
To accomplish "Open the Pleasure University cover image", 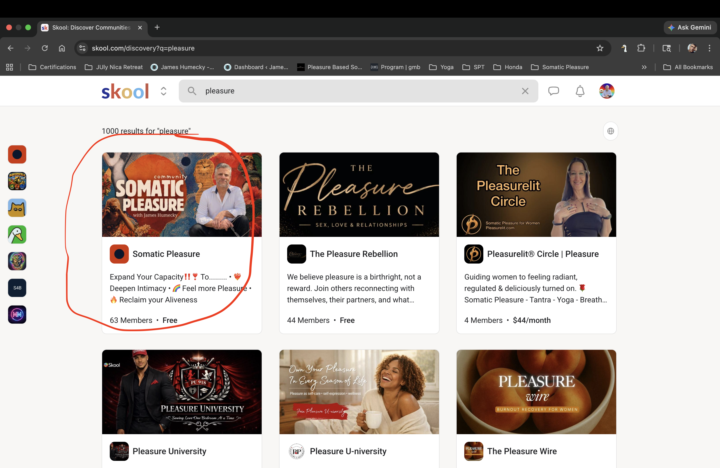I will tap(182, 392).
